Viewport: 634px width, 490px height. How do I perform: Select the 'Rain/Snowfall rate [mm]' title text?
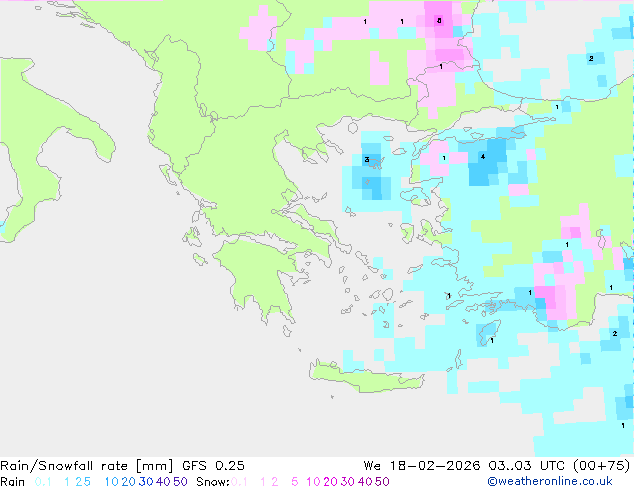tap(87, 466)
